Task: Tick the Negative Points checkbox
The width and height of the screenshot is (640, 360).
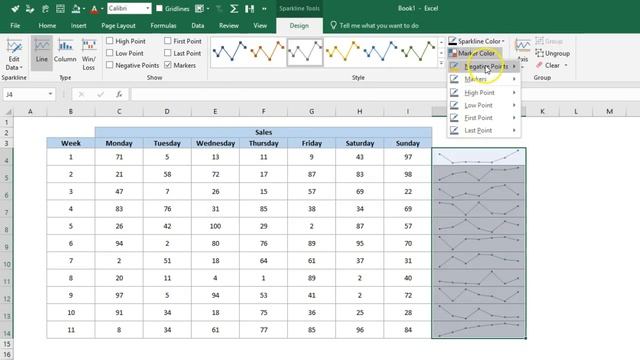Action: click(x=109, y=65)
